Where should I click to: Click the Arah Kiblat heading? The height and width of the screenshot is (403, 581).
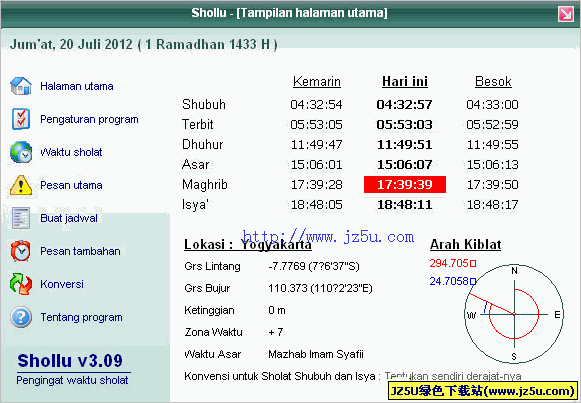pos(465,244)
